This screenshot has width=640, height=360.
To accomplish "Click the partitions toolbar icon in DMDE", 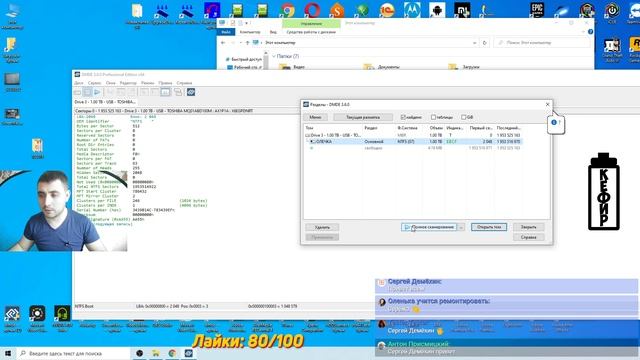I will (x=87, y=92).
